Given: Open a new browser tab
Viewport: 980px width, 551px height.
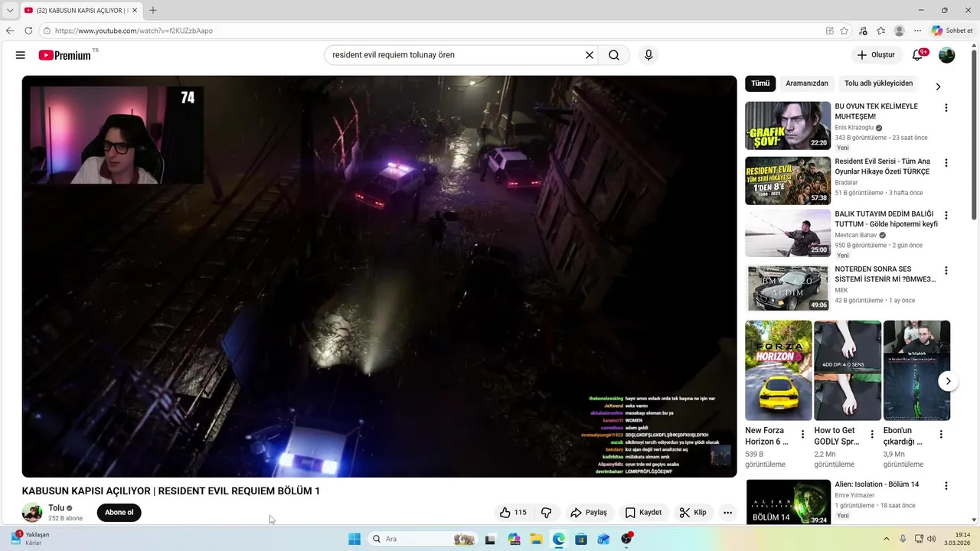Looking at the screenshot, I should (153, 10).
